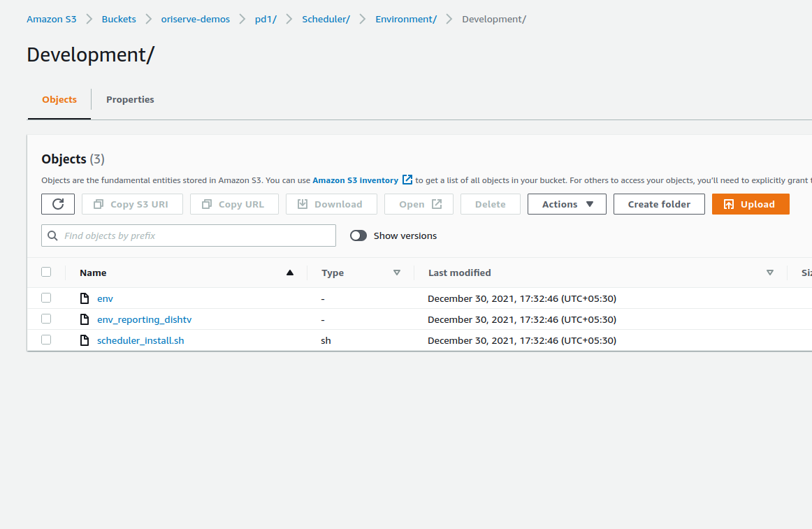Select the checkbox for the env object
The width and height of the screenshot is (812, 529).
(x=46, y=298)
